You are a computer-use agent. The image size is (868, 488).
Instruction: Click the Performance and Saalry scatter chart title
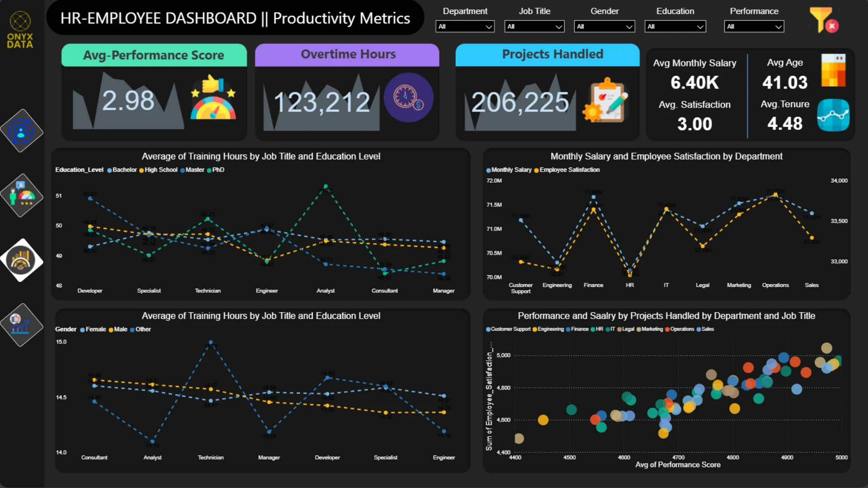pos(666,316)
